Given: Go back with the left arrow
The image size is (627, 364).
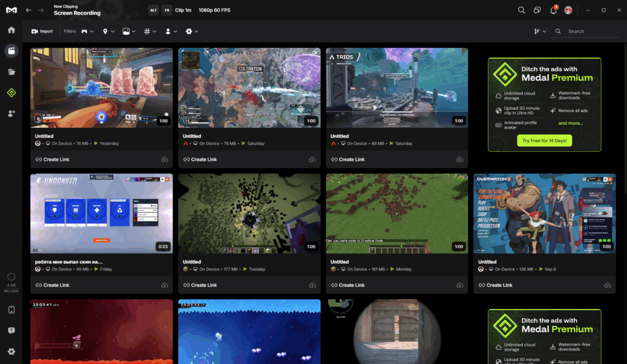Looking at the screenshot, I should (x=28, y=10).
